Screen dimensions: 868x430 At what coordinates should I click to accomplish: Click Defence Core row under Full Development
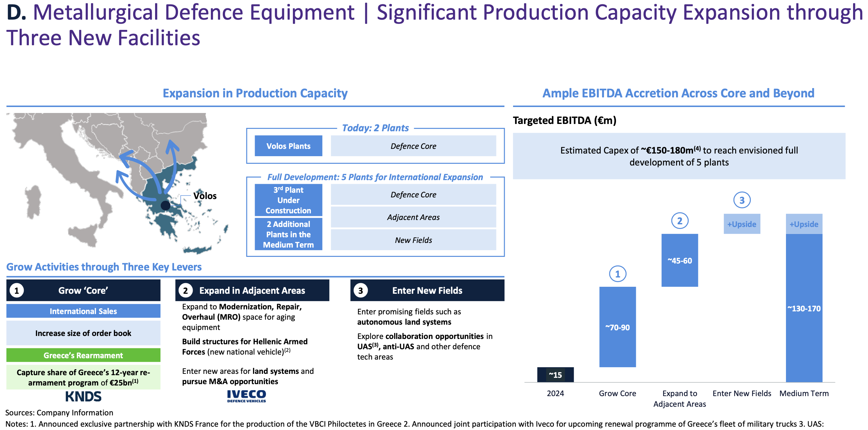tap(413, 194)
